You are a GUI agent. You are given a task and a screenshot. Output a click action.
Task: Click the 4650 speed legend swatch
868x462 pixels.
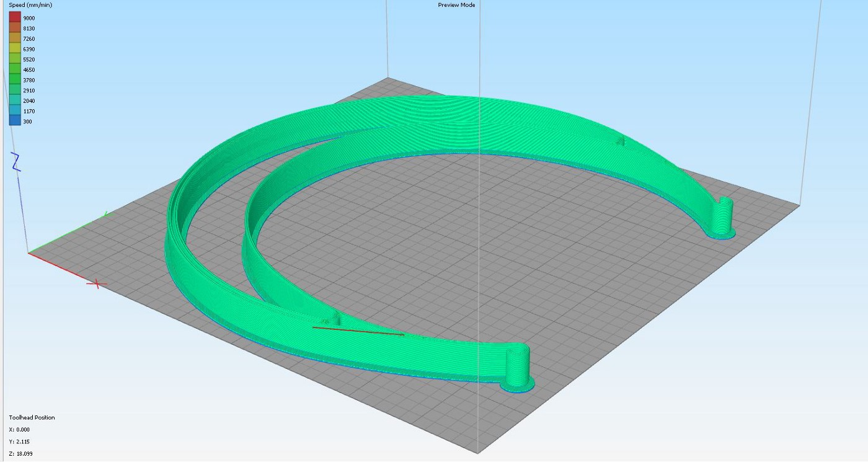pos(15,69)
